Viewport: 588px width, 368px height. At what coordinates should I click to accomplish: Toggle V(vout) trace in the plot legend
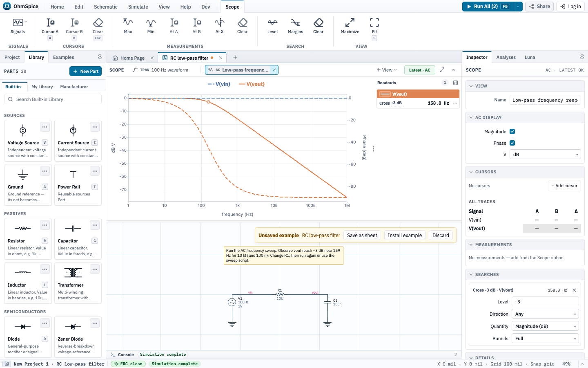[252, 84]
